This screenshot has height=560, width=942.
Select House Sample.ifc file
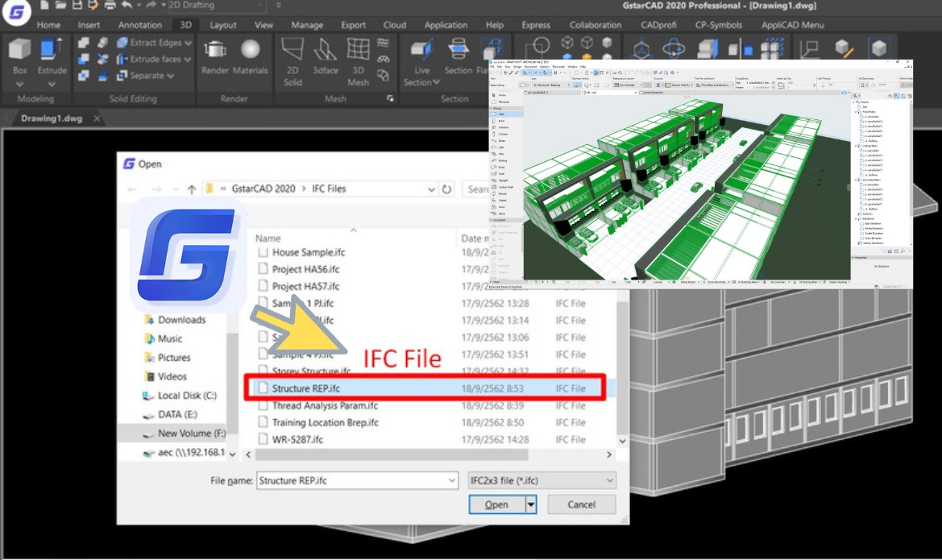(x=308, y=252)
